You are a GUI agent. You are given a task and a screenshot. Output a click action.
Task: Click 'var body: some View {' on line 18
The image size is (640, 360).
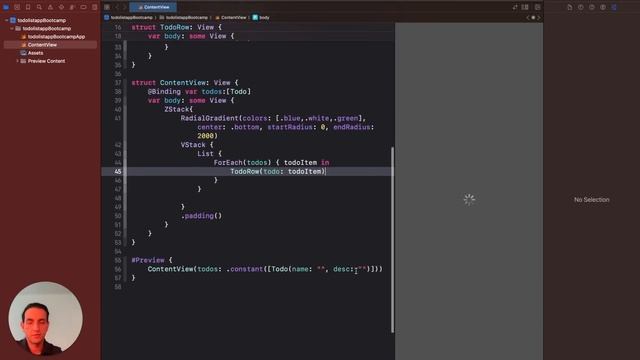click(x=191, y=36)
